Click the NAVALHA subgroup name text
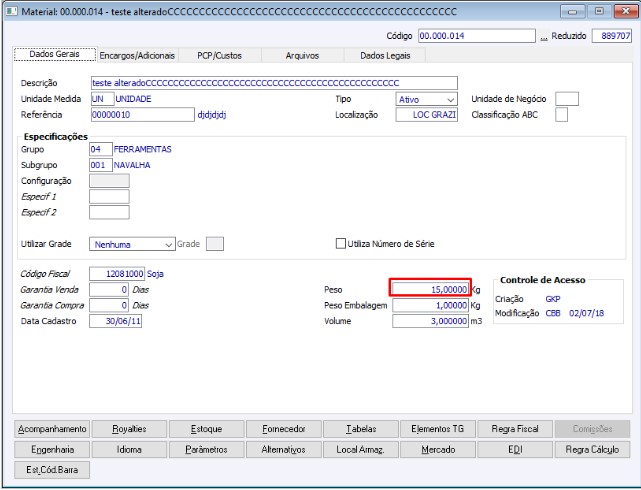The height and width of the screenshot is (490, 641). pyautogui.click(x=132, y=165)
